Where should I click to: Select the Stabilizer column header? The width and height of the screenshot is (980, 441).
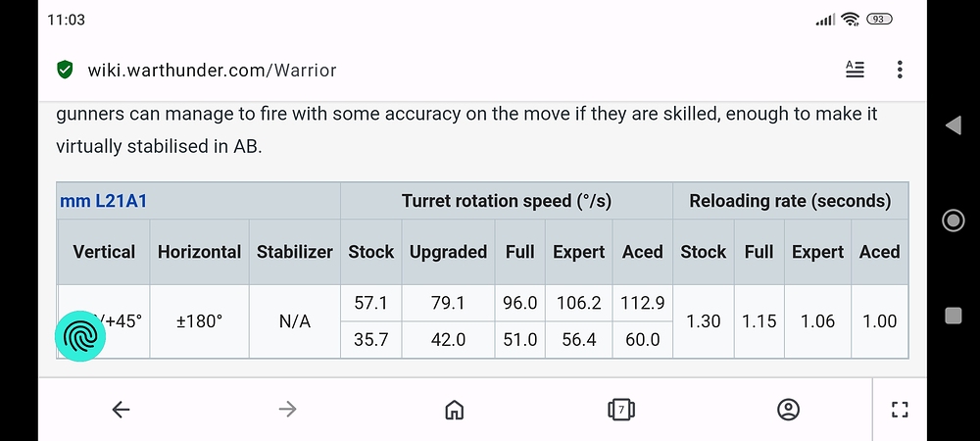[x=294, y=252]
